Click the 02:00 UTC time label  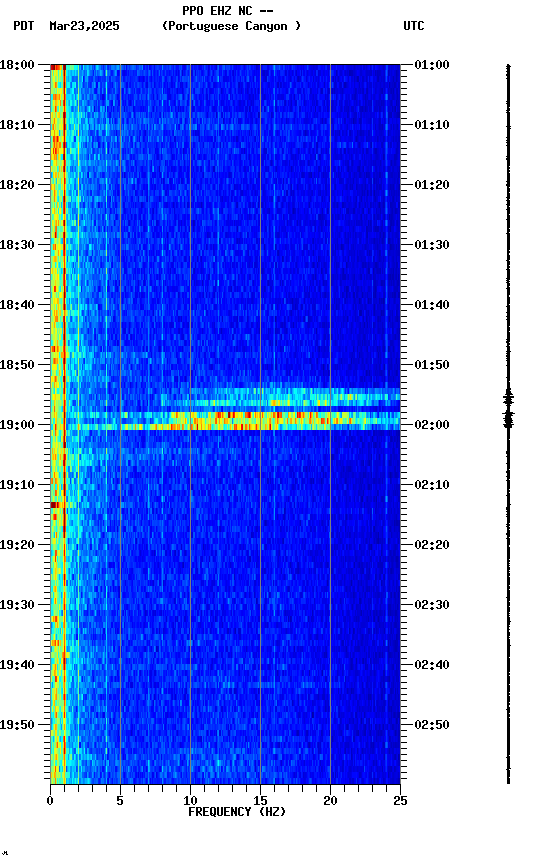(x=432, y=425)
